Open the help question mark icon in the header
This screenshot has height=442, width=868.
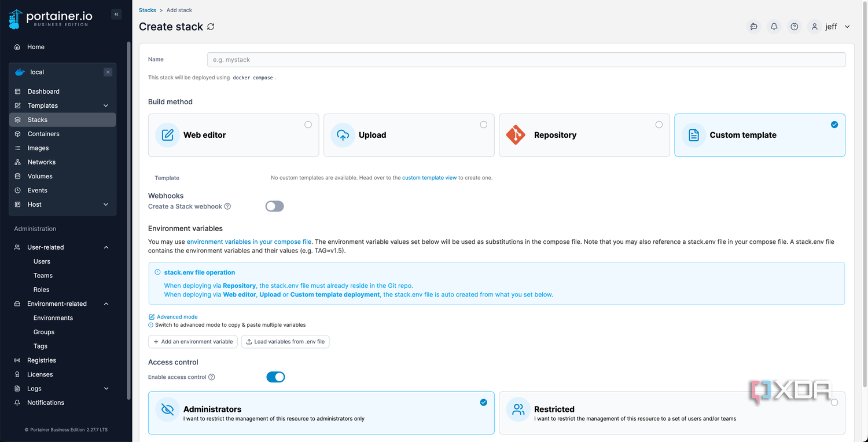click(795, 27)
